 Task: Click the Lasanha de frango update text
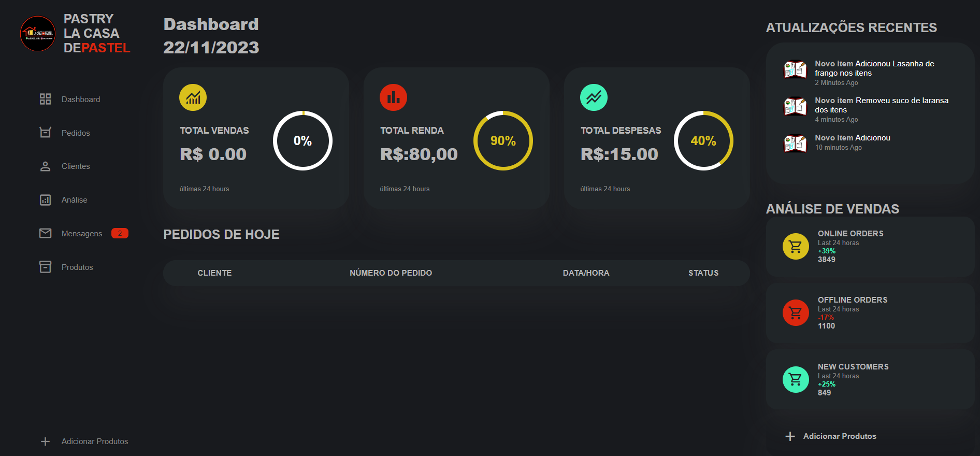click(874, 68)
